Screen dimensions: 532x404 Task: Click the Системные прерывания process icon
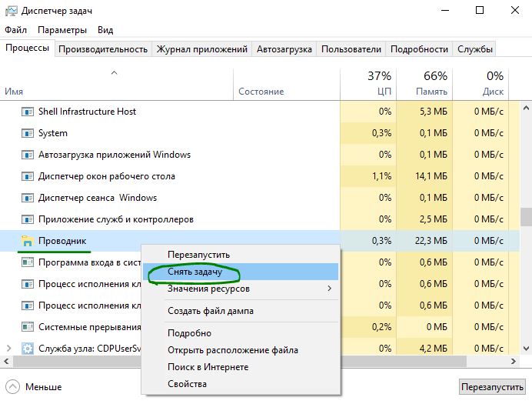pos(28,327)
